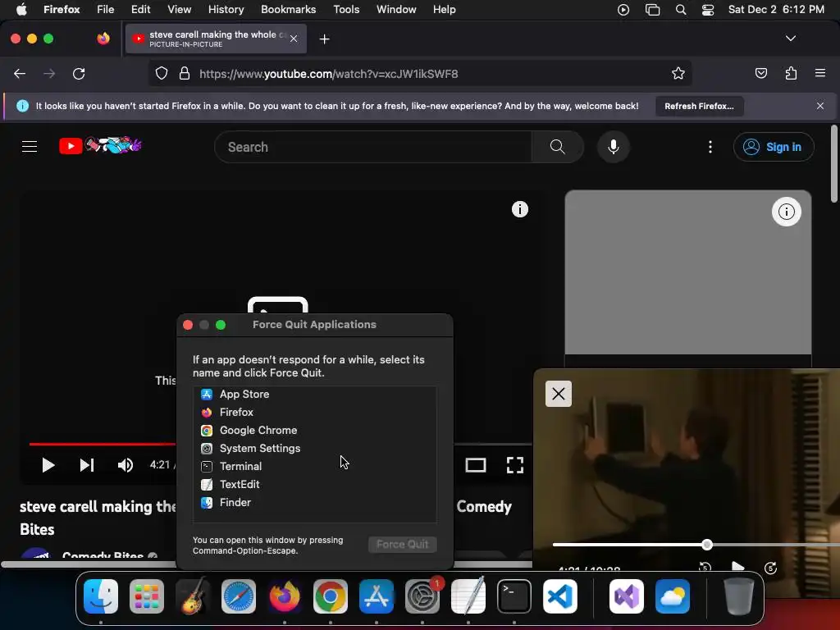This screenshot has width=840, height=630.
Task: Click the Sign in button
Action: click(774, 147)
